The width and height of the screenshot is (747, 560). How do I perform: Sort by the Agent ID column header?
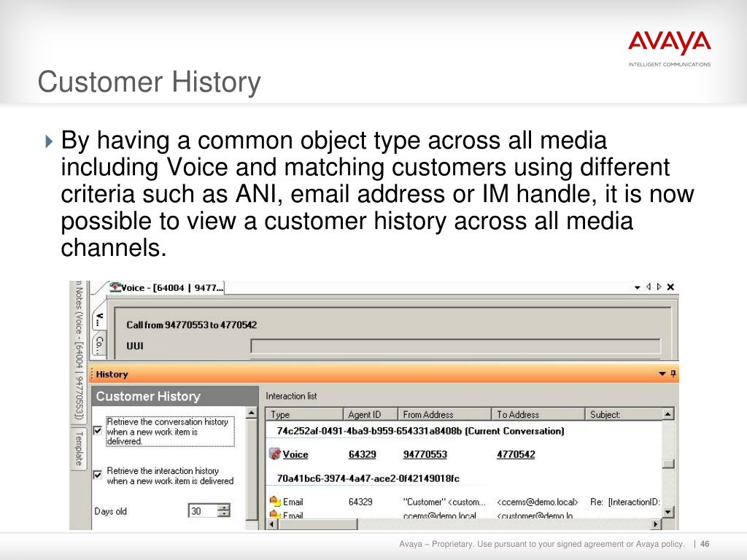(370, 414)
